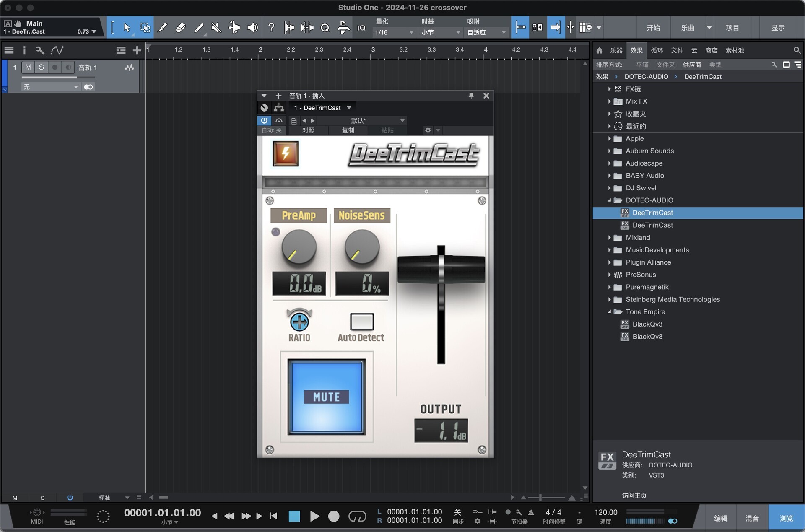Mute track 1 with M button
This screenshot has height=532, width=805.
28,67
